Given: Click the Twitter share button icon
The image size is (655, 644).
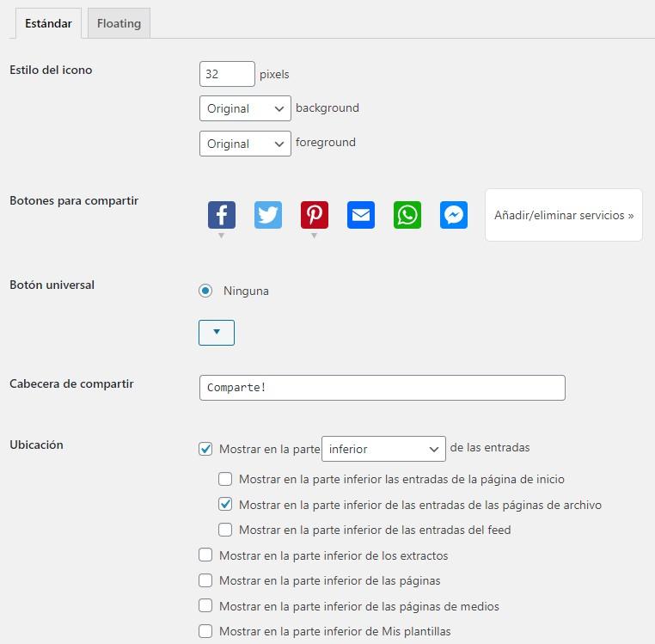Looking at the screenshot, I should point(268,215).
